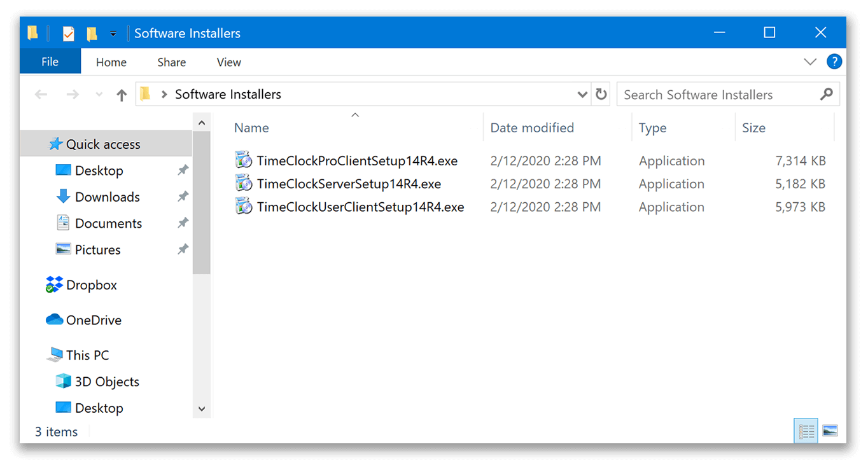Open Dropbox in the navigation pane
868x463 pixels.
92,285
